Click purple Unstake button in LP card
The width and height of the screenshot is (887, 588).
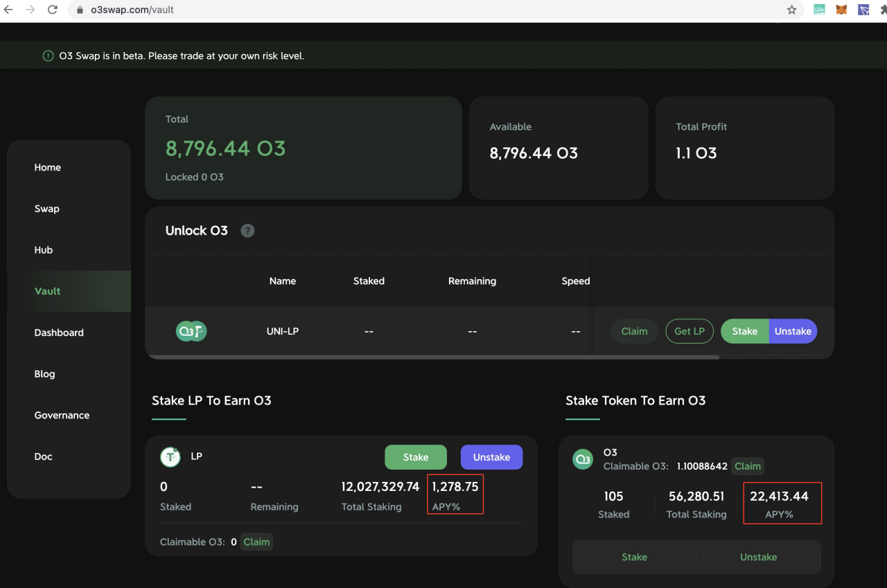[x=491, y=457]
